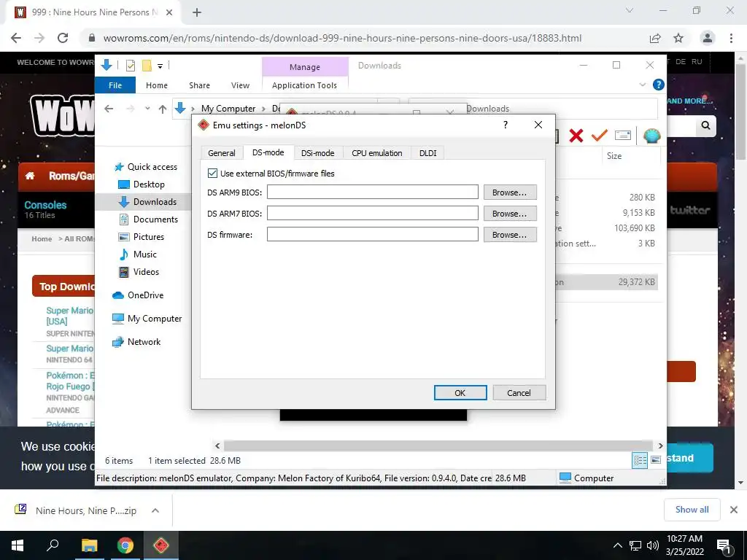Click the properties icon in Explorer title bar
Image resolution: width=747 pixels, height=560 pixels.
tap(130, 66)
